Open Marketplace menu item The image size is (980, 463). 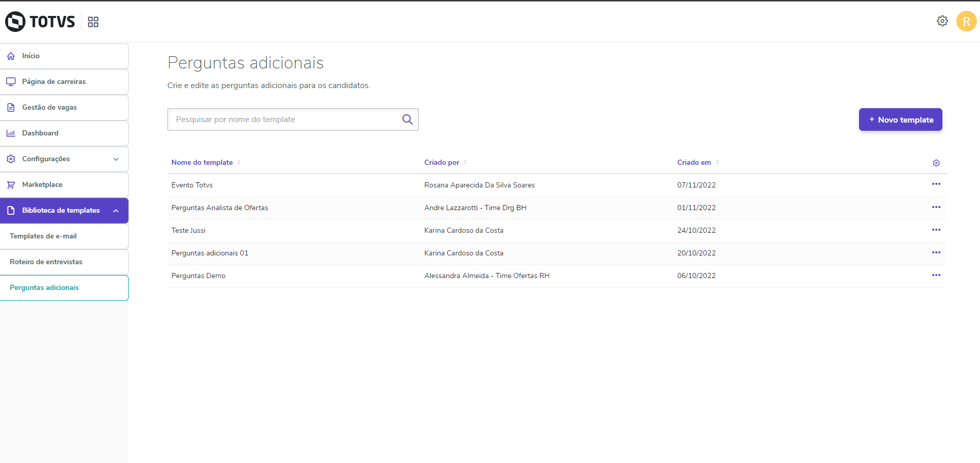tap(64, 185)
